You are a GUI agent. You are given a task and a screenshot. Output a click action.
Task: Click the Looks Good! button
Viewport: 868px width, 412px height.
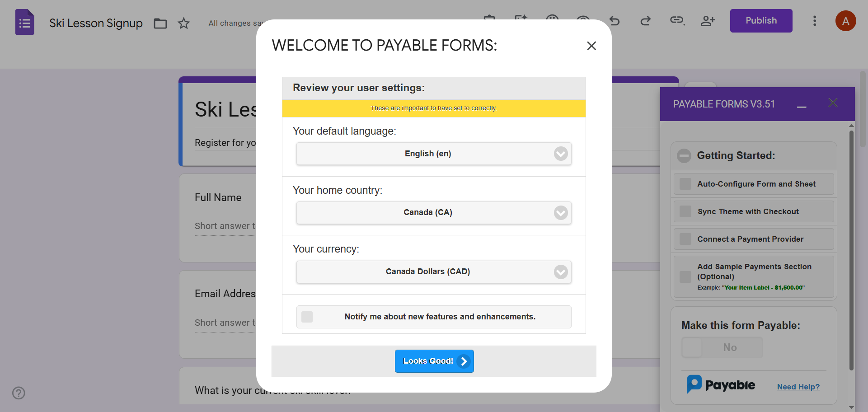[434, 361]
